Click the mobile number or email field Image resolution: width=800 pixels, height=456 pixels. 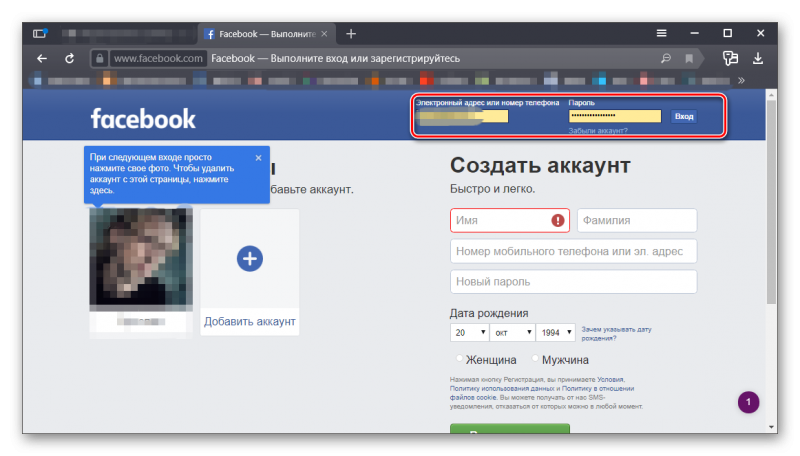(x=573, y=251)
